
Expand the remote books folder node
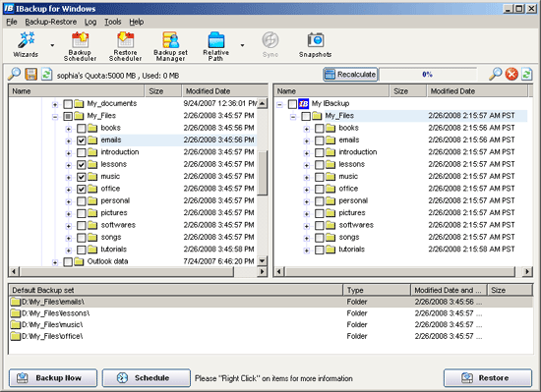coord(306,129)
